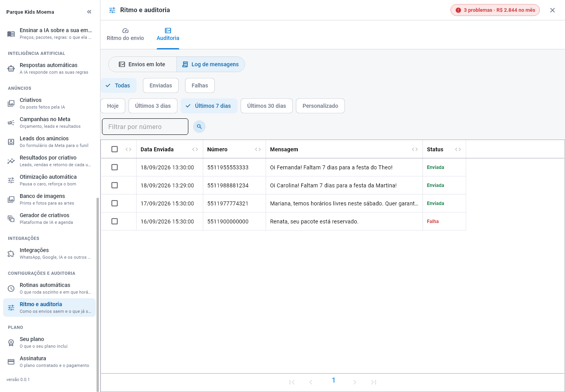The image size is (565, 392).
Task: Select the Falhas filter chip
Action: pyautogui.click(x=200, y=85)
